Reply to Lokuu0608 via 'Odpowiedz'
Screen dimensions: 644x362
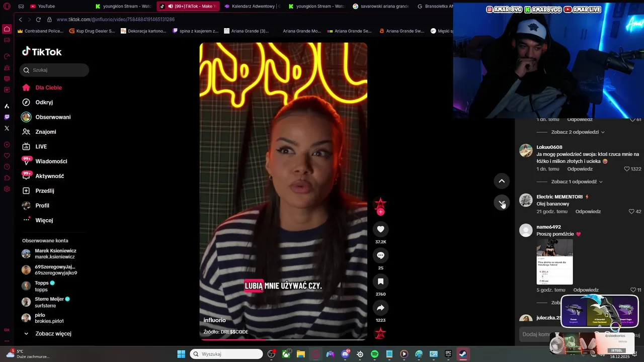click(x=580, y=169)
